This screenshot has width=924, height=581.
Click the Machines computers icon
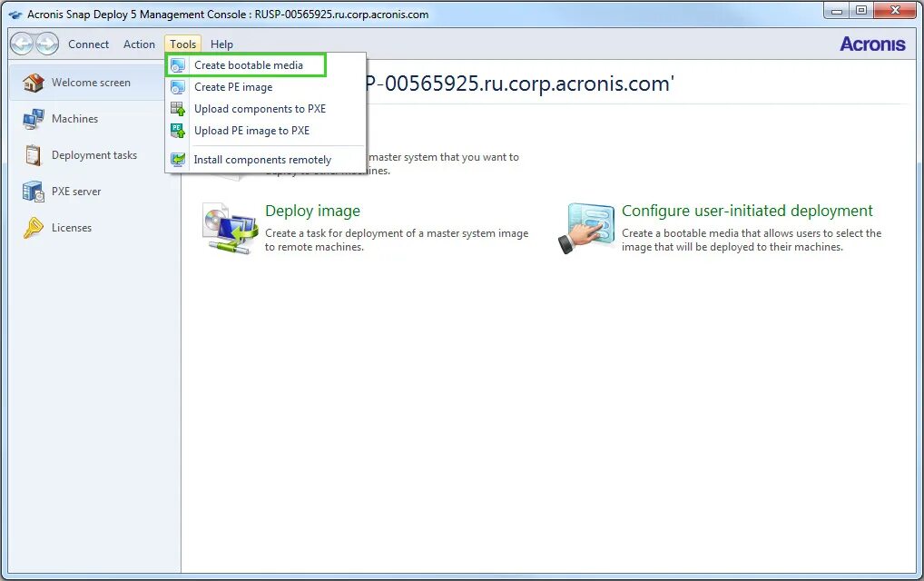(33, 119)
